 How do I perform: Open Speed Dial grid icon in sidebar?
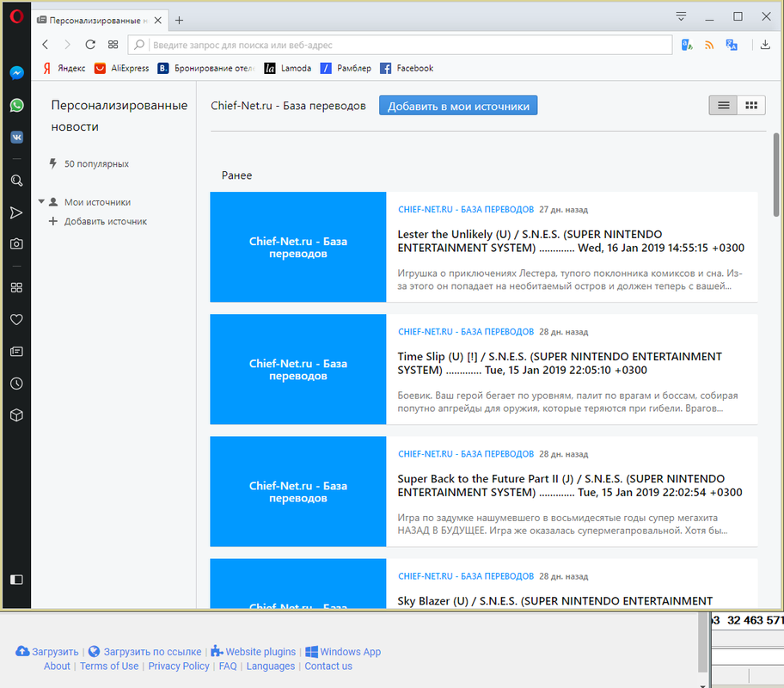click(16, 288)
